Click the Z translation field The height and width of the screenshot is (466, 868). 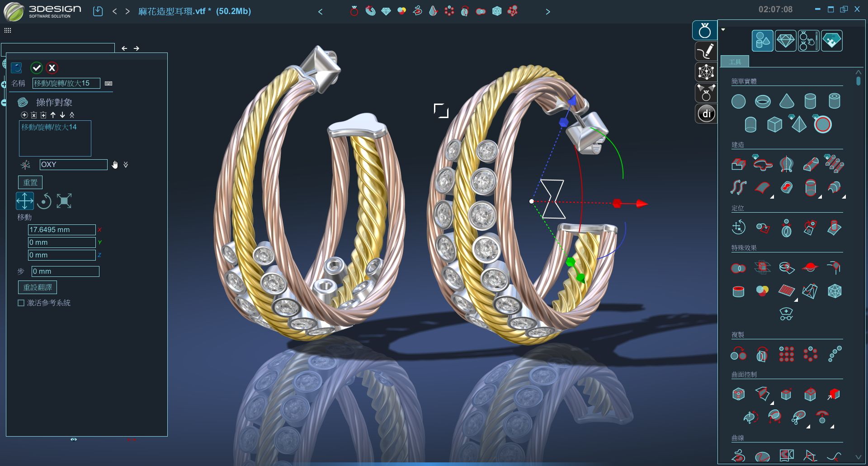point(61,255)
